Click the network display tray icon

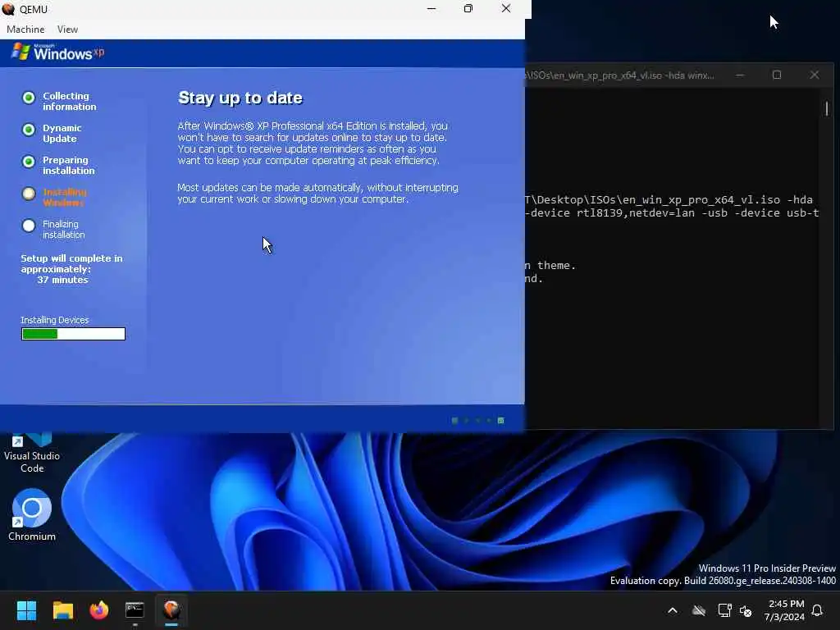pyautogui.click(x=724, y=610)
